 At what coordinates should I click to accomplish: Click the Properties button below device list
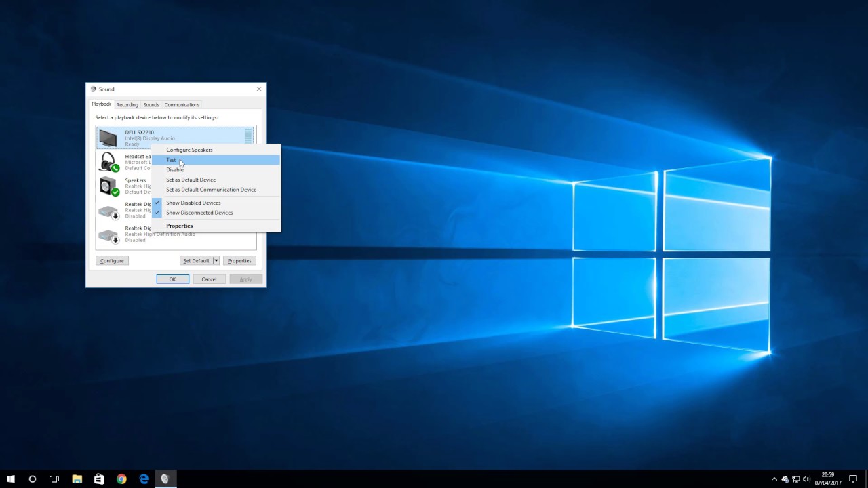pyautogui.click(x=239, y=260)
